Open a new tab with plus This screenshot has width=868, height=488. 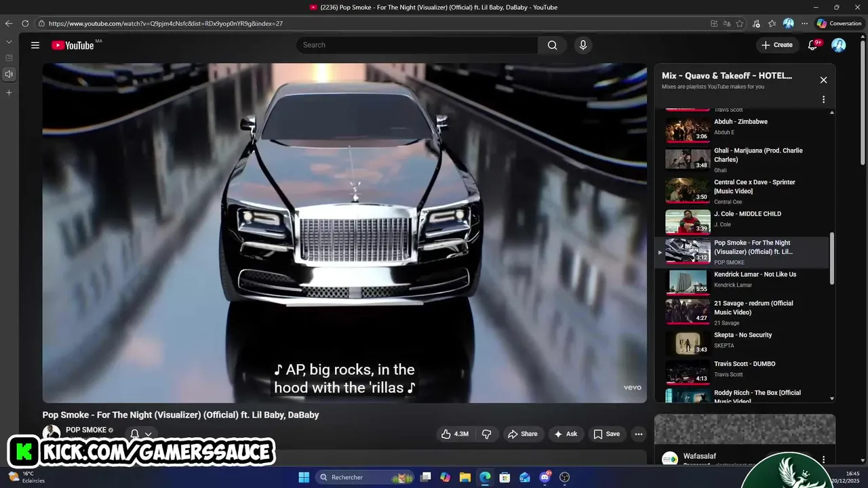pos(9,92)
